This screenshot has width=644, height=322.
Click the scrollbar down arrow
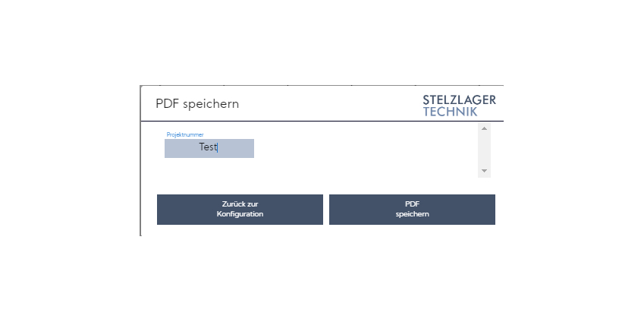tap(484, 171)
